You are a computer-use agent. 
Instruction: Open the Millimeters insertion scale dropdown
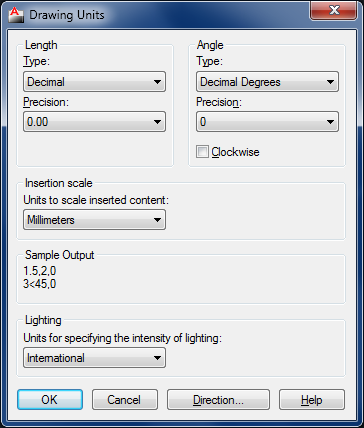pyautogui.click(x=94, y=220)
